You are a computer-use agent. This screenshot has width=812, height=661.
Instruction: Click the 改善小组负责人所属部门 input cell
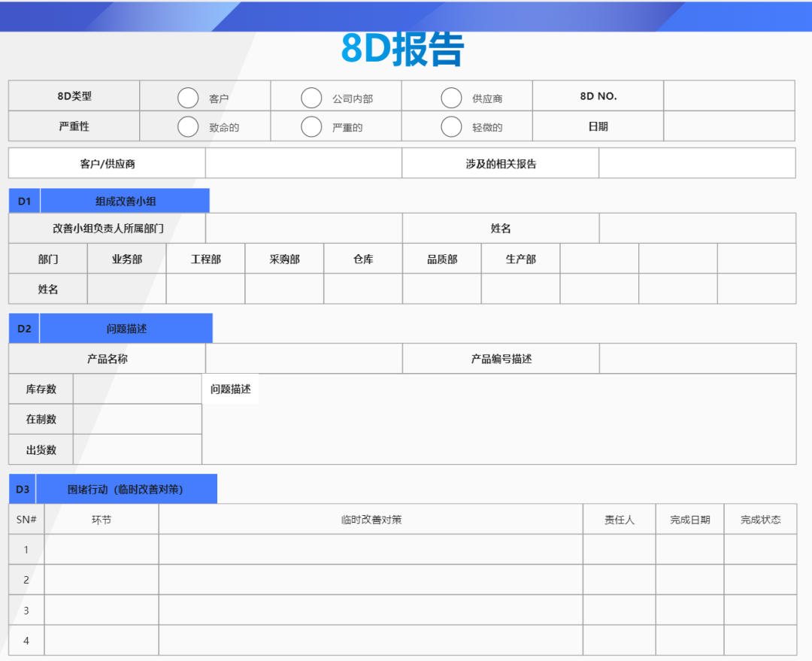[x=304, y=228]
